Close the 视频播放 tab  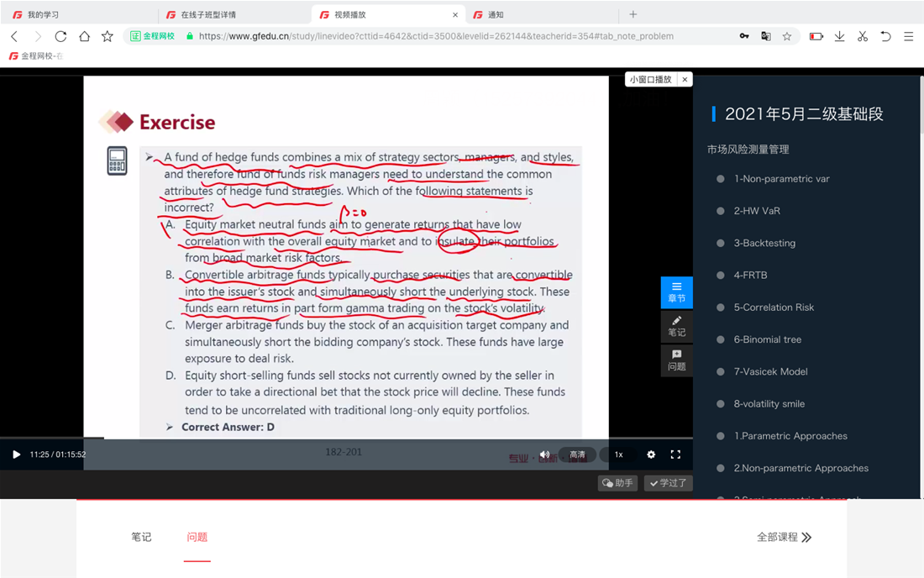click(x=455, y=15)
